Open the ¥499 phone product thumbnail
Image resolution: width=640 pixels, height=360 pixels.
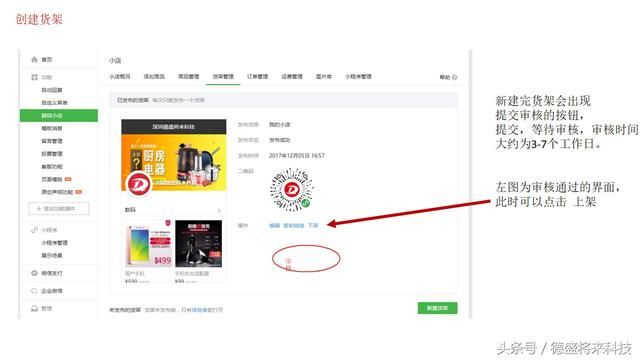coord(149,244)
